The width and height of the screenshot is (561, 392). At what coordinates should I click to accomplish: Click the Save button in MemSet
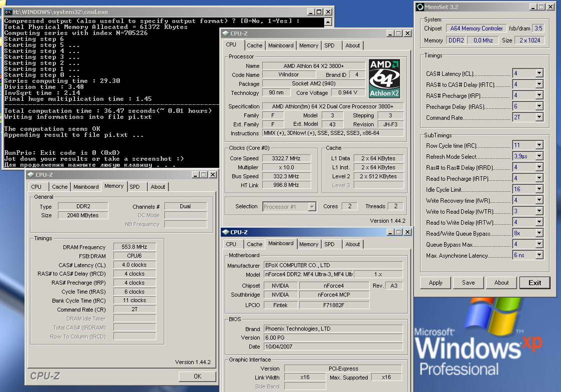tap(469, 283)
